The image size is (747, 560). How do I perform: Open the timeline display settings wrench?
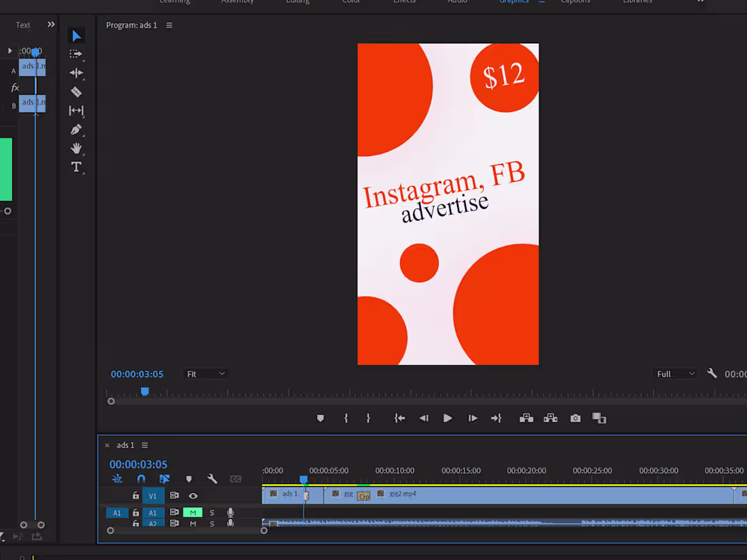pos(213,479)
